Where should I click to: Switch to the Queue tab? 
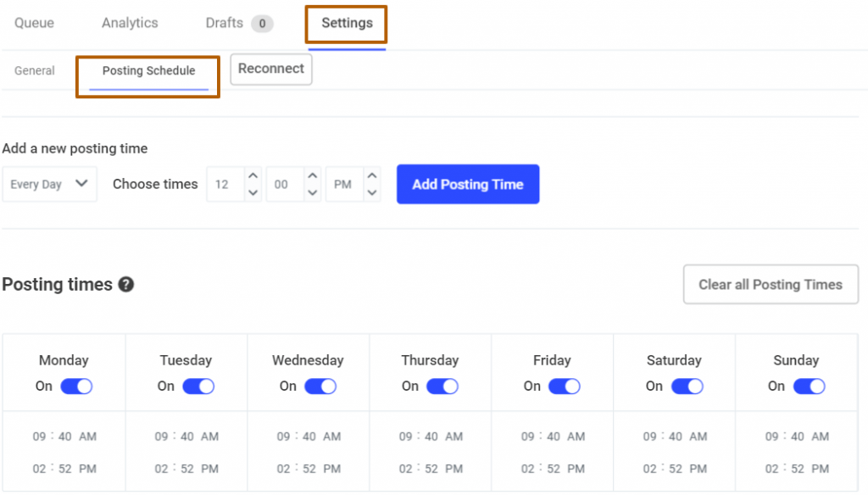[34, 23]
